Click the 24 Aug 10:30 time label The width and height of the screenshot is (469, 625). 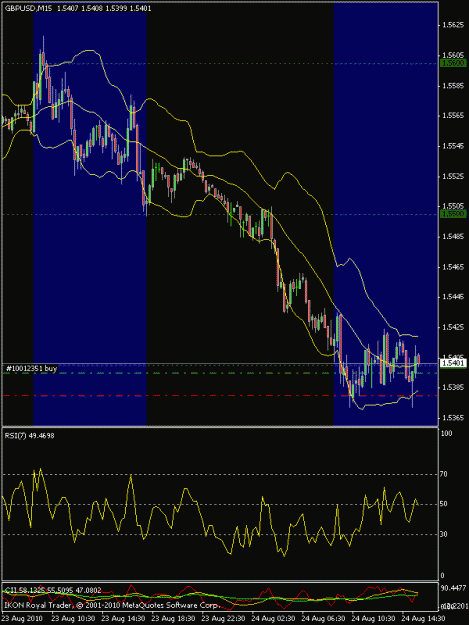[373, 618]
